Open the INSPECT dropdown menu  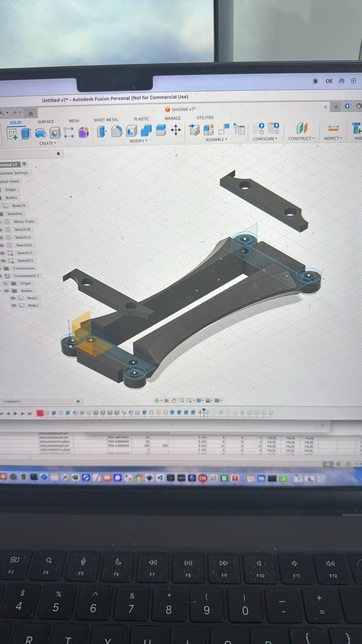[333, 138]
